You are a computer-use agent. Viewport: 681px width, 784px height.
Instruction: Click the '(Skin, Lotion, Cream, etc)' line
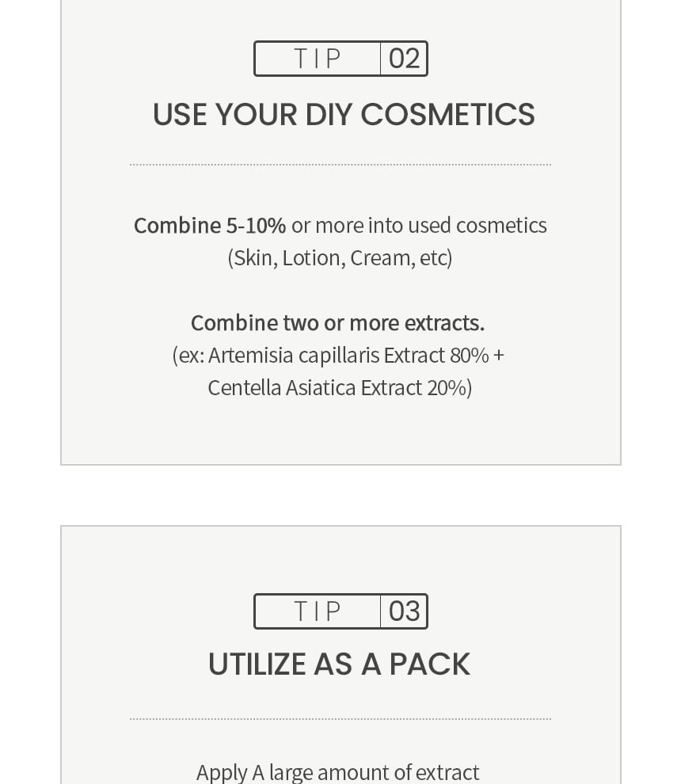(340, 258)
